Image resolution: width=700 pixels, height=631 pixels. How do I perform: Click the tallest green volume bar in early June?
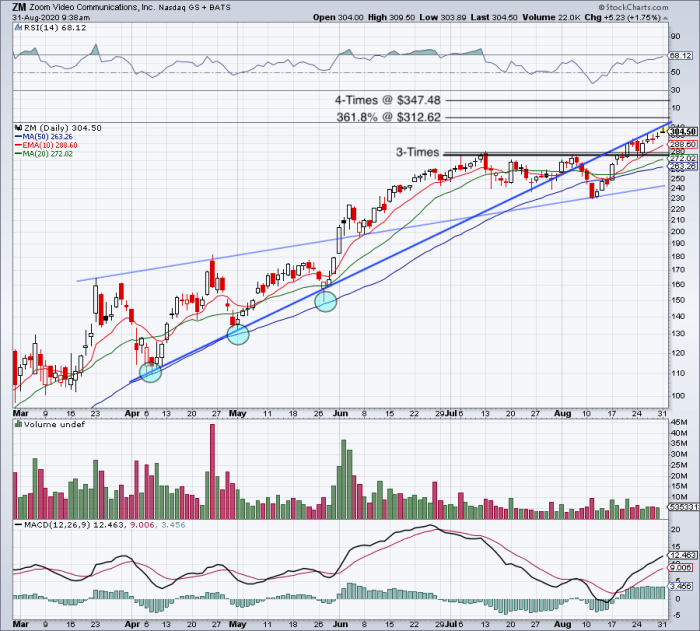pos(344,479)
